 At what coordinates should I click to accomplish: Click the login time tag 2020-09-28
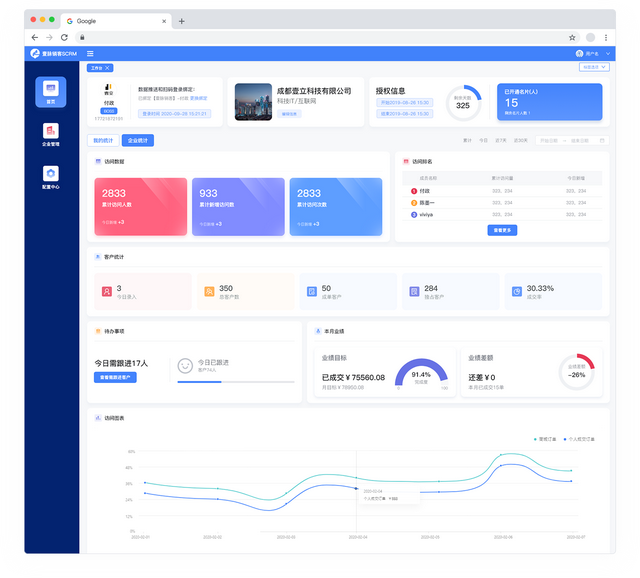[174, 113]
